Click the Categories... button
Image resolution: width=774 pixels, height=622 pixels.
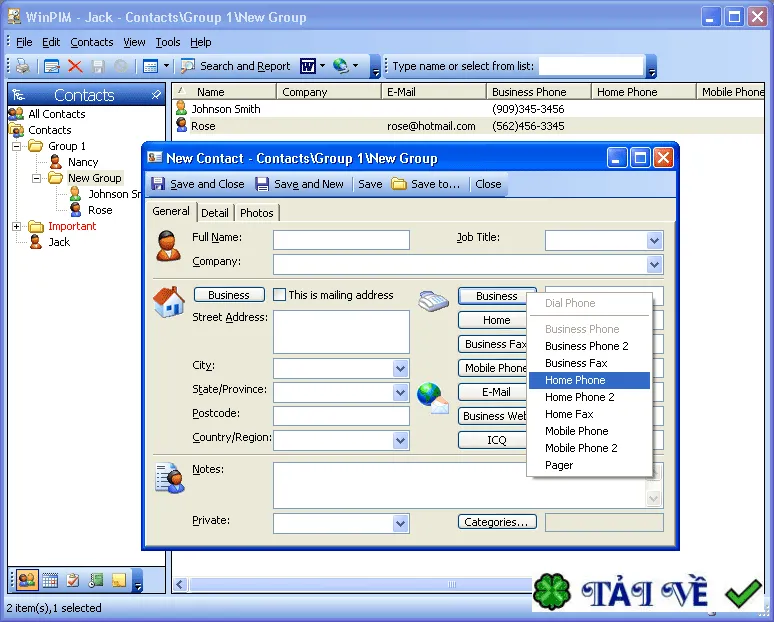click(497, 522)
